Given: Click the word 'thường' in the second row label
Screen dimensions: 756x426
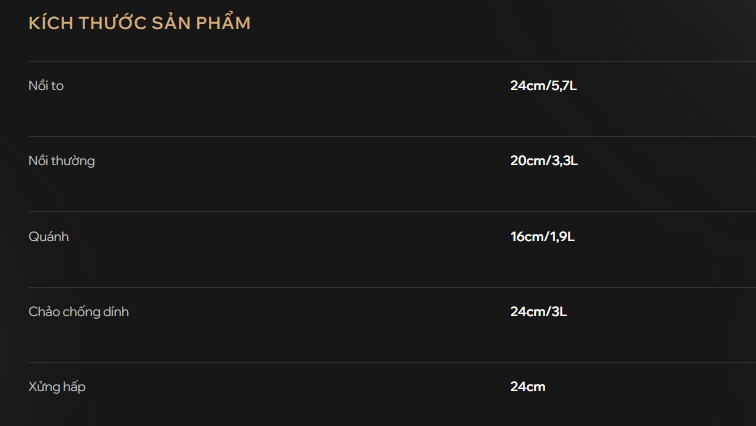Looking at the screenshot, I should (73, 161).
